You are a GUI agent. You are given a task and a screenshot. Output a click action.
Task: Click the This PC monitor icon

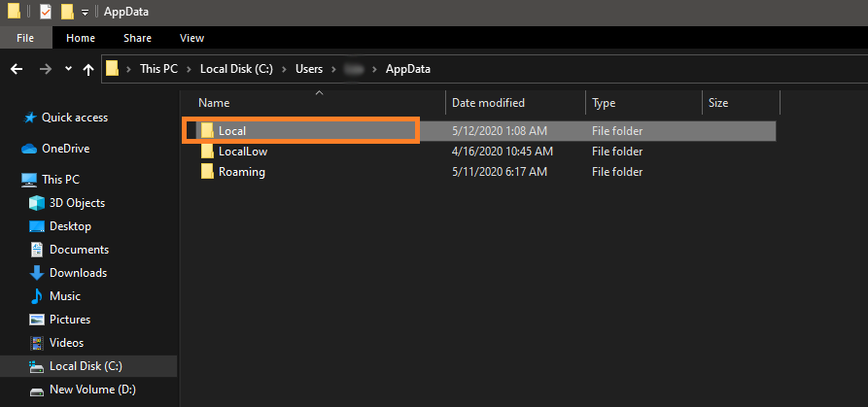(29, 180)
